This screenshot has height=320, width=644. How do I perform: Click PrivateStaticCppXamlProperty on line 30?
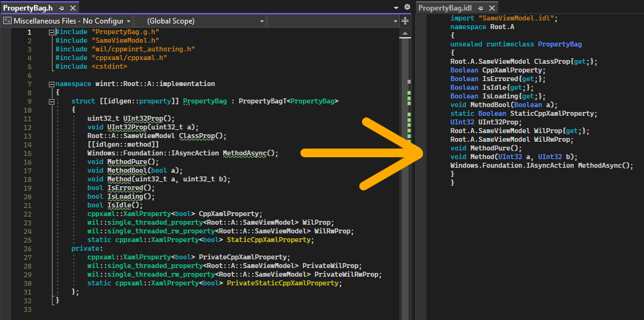[284, 283]
